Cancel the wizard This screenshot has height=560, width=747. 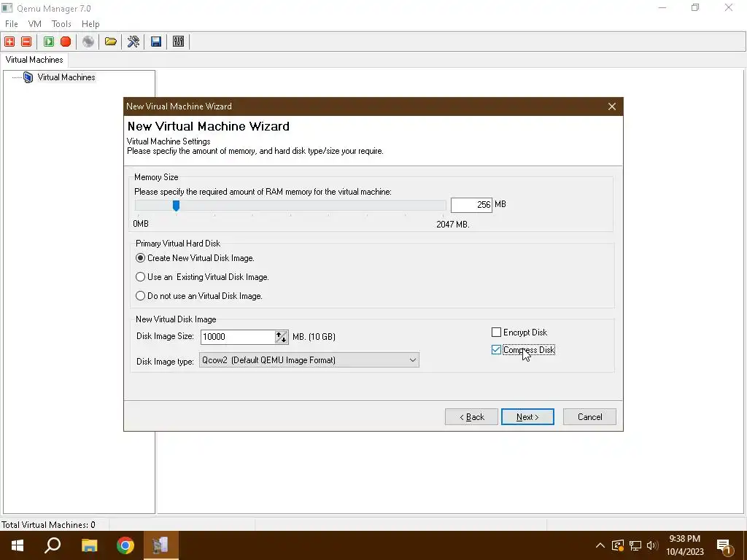(x=589, y=417)
